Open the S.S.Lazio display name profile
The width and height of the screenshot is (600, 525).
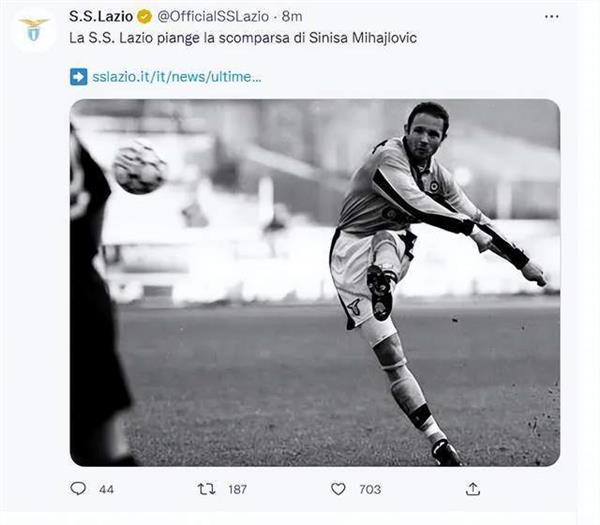click(x=101, y=17)
